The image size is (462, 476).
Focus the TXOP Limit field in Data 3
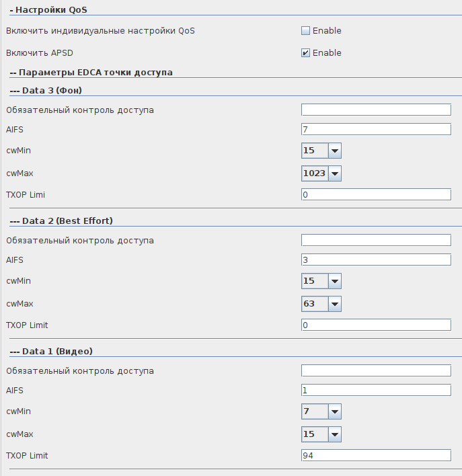376,194
